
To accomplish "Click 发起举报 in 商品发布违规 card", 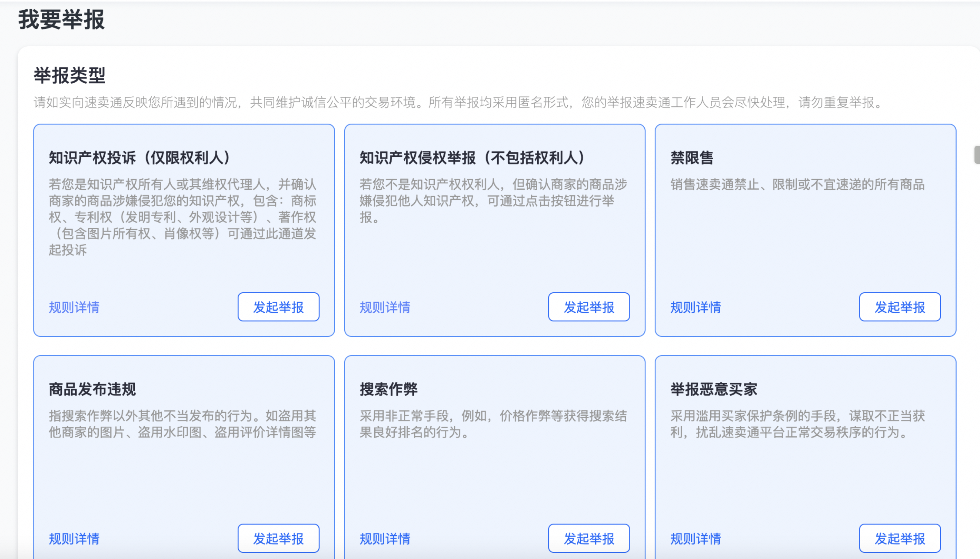I will tap(278, 538).
